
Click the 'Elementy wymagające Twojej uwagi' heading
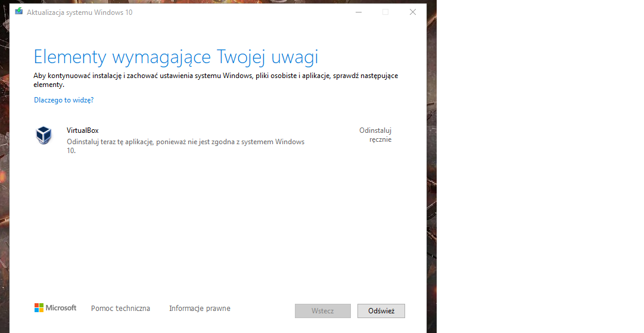coord(176,57)
